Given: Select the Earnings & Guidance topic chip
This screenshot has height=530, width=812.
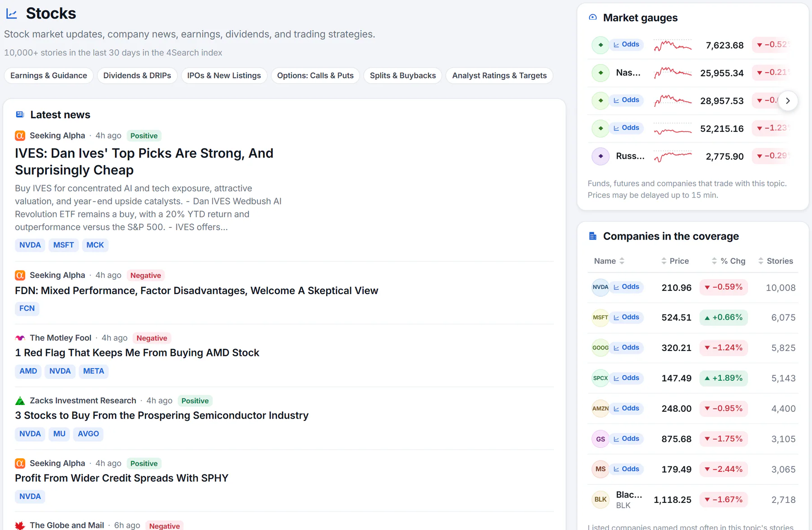Looking at the screenshot, I should point(49,75).
